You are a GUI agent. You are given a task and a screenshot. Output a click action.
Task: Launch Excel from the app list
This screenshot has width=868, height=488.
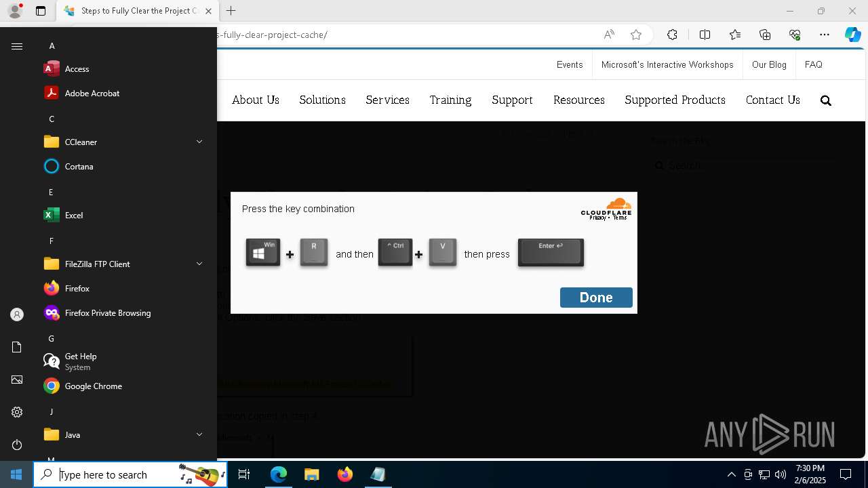click(122, 216)
